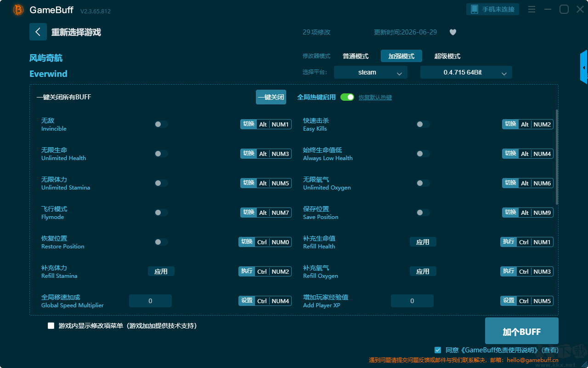Open the 0.4.715 64Bit version dropdown

click(466, 72)
